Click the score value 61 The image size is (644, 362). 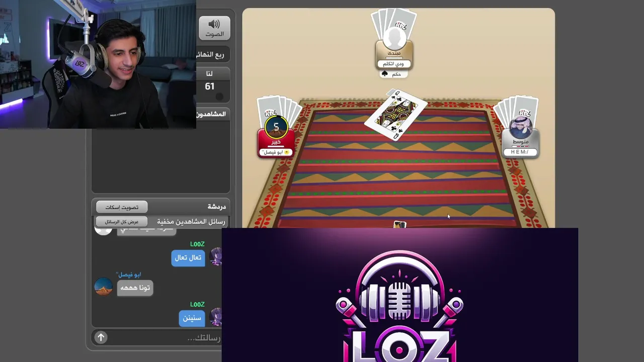(x=210, y=86)
